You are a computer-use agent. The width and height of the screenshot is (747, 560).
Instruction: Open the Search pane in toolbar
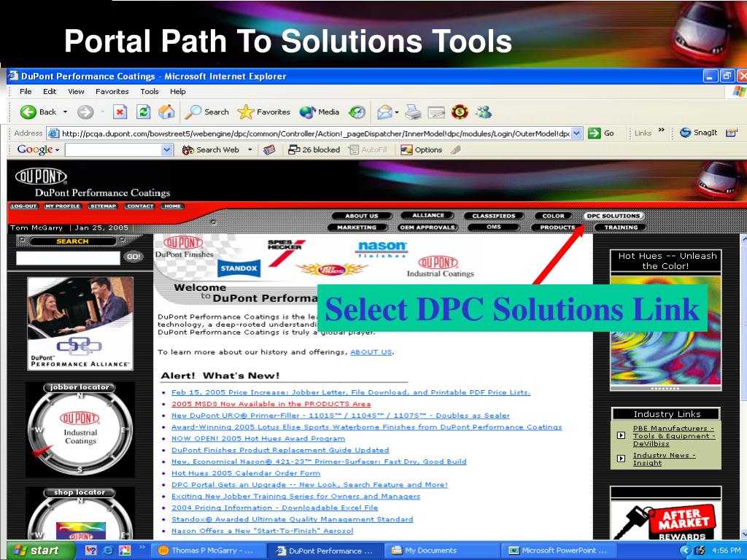coord(207,112)
